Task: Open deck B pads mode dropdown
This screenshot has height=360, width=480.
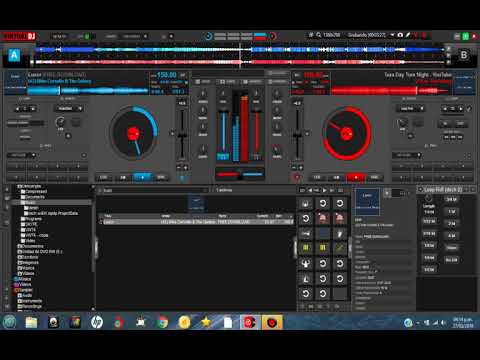Action: (x=407, y=155)
